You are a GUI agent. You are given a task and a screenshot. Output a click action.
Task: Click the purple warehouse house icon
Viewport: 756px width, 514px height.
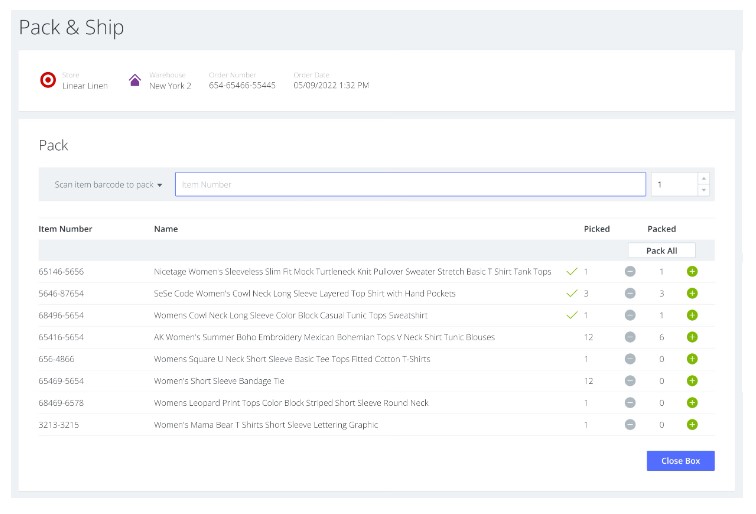[135, 80]
